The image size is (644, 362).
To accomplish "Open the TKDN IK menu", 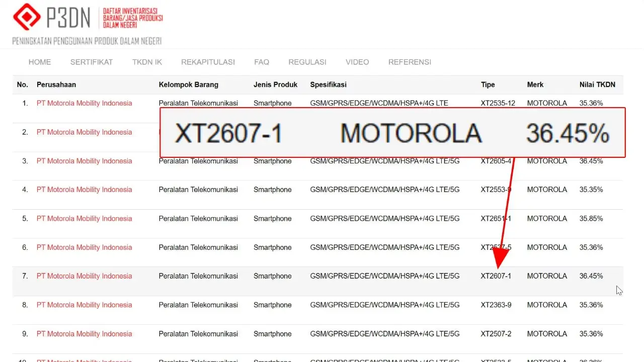I will coord(147,62).
